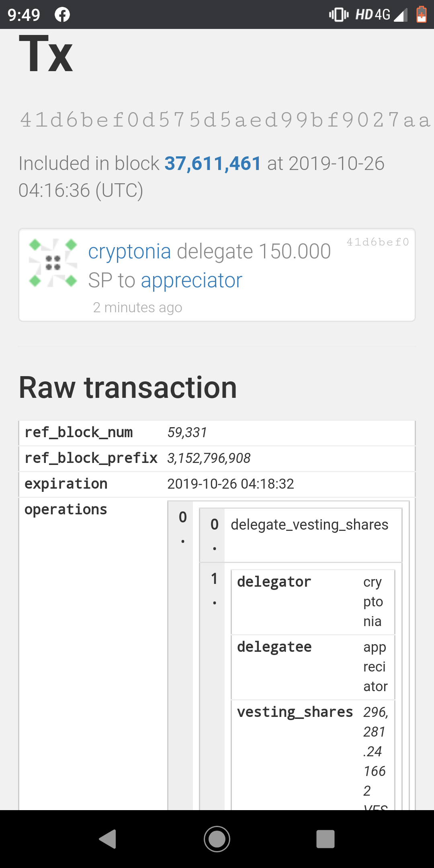Tap the short hash 41d6bef0 link

tap(378, 242)
